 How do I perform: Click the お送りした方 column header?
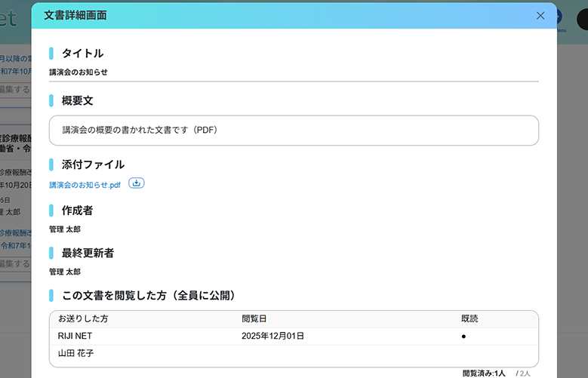coord(83,319)
